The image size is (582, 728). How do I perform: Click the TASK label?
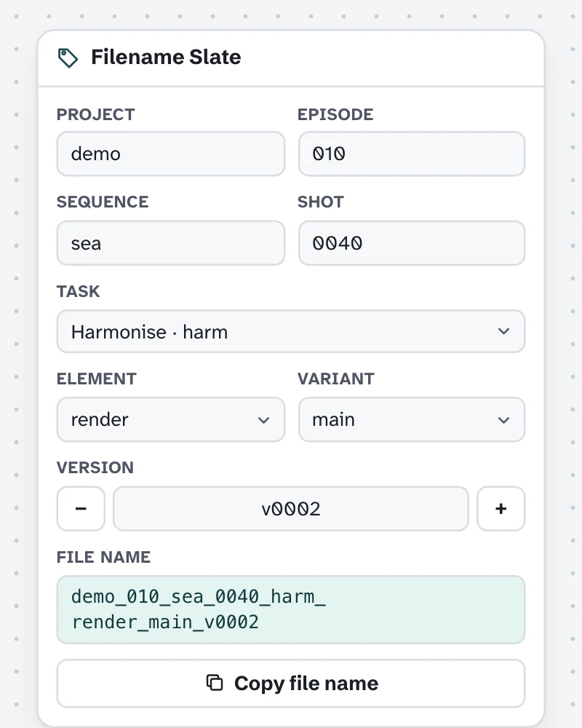[78, 291]
